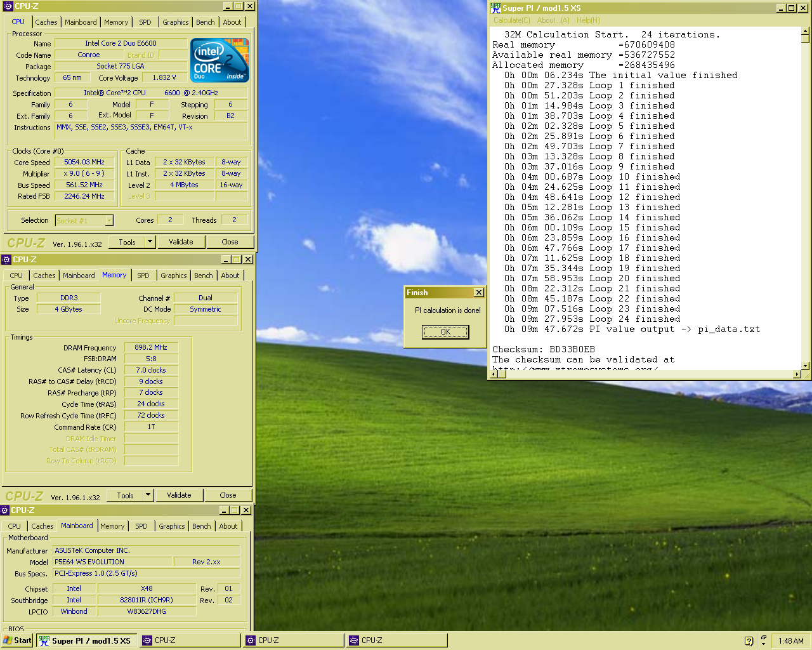Click the bus speed value '561.52 MHz'
This screenshot has width=812, height=650.
click(85, 185)
